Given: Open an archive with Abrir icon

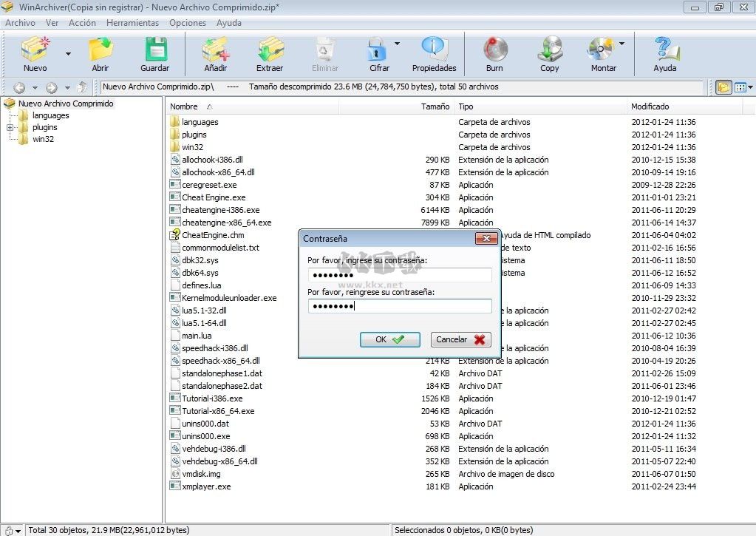Looking at the screenshot, I should point(101,50).
